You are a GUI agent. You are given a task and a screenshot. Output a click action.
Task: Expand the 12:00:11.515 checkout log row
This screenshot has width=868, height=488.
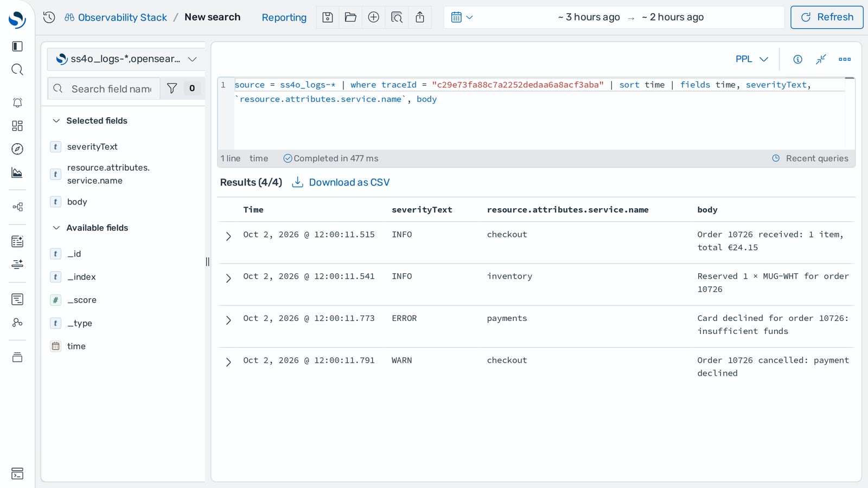pos(228,236)
